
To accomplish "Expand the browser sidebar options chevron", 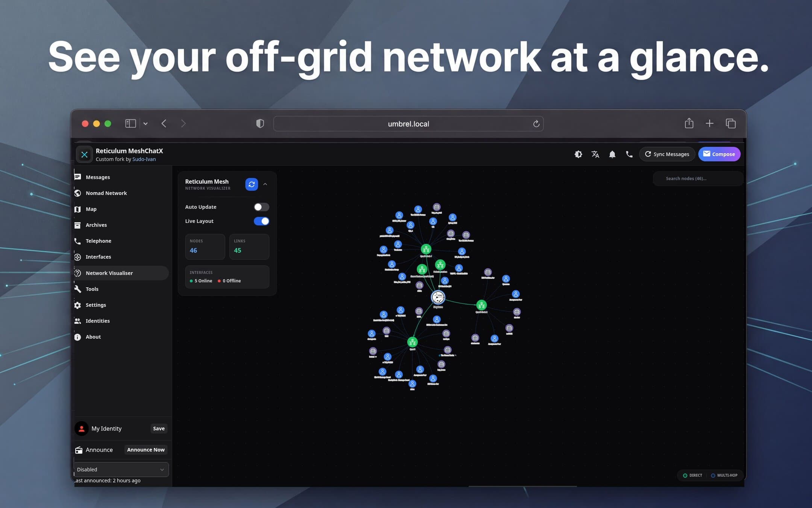I will click(x=145, y=123).
